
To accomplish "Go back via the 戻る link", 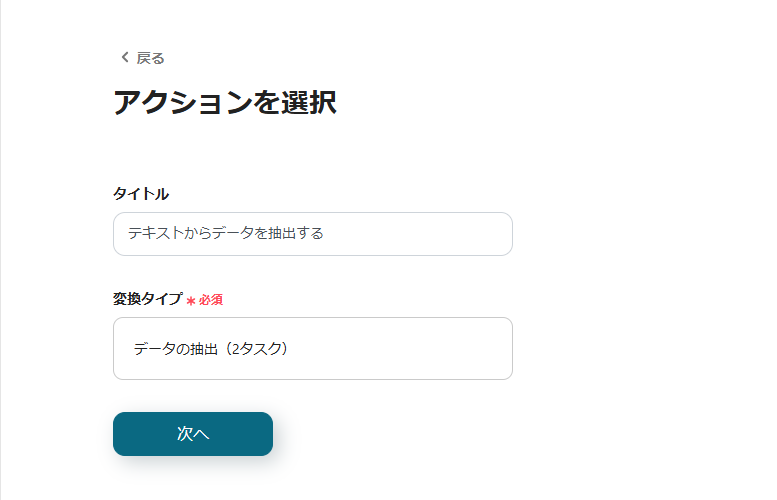I will 150,58.
